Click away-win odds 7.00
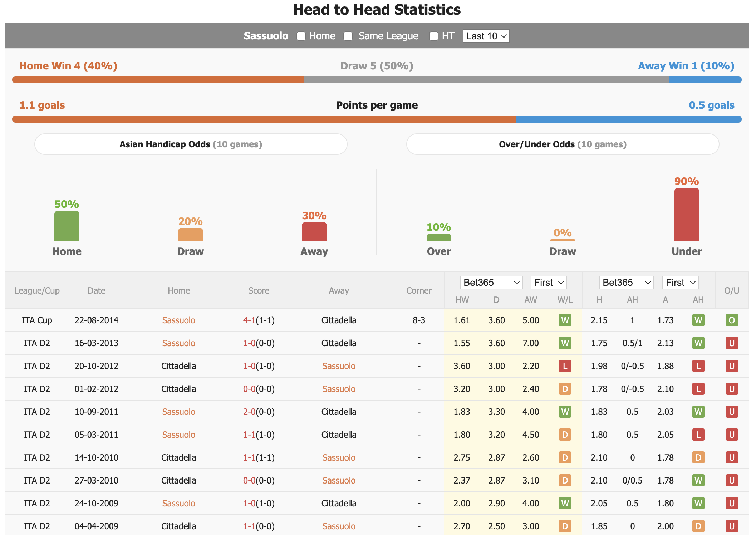 [x=531, y=343]
